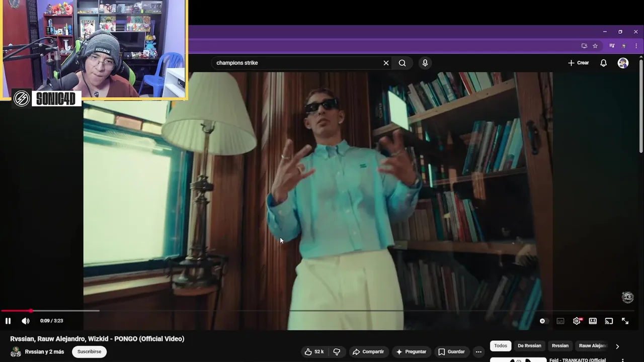Click the install app icon in the address bar
644x362 pixels.
(584, 46)
